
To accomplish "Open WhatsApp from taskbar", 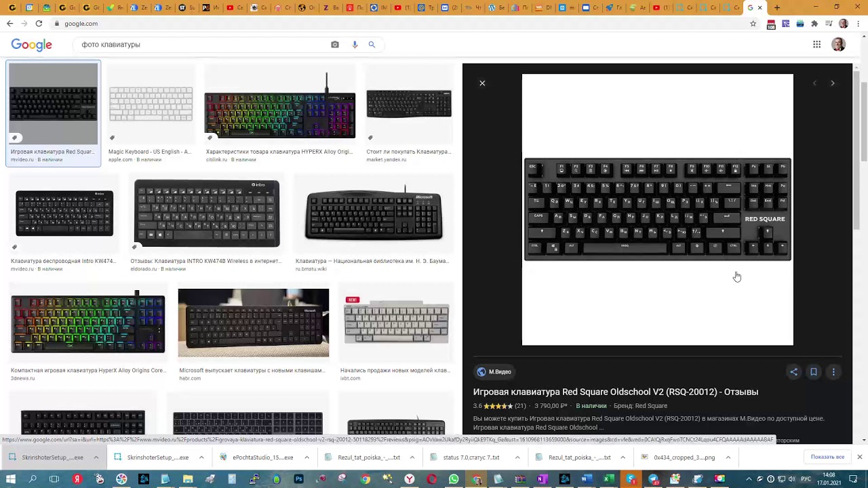I will pos(454,479).
